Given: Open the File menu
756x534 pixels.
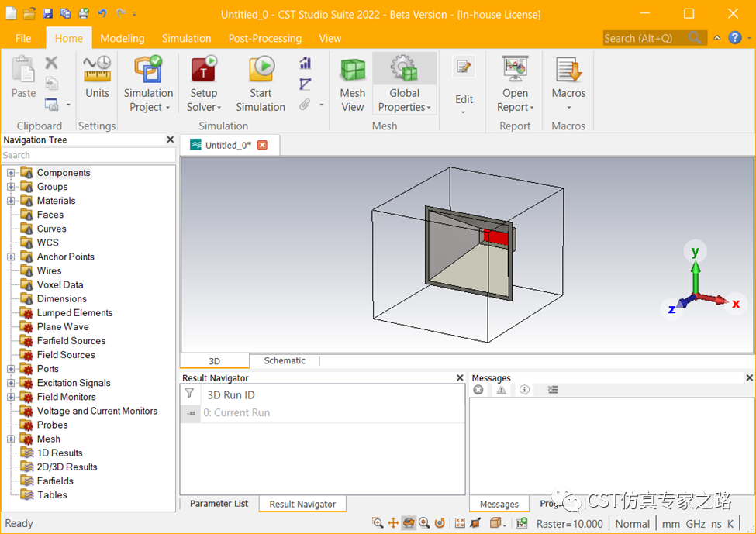Looking at the screenshot, I should click(x=22, y=38).
